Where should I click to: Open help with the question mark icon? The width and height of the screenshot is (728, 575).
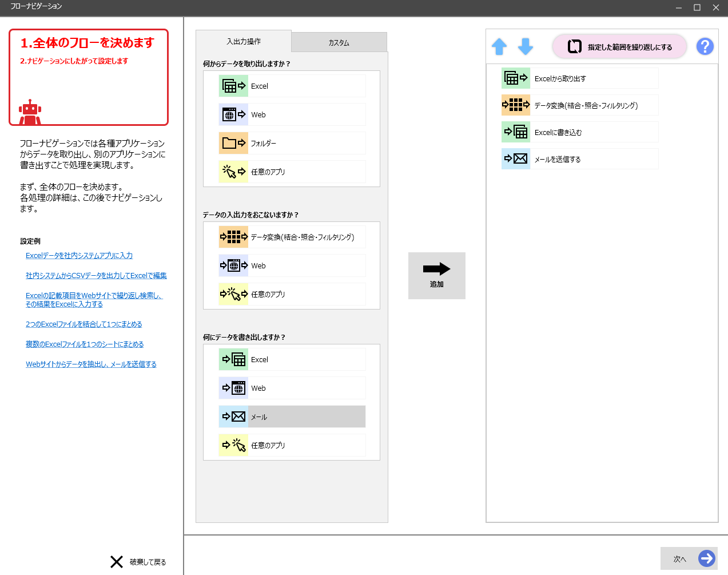pos(705,46)
